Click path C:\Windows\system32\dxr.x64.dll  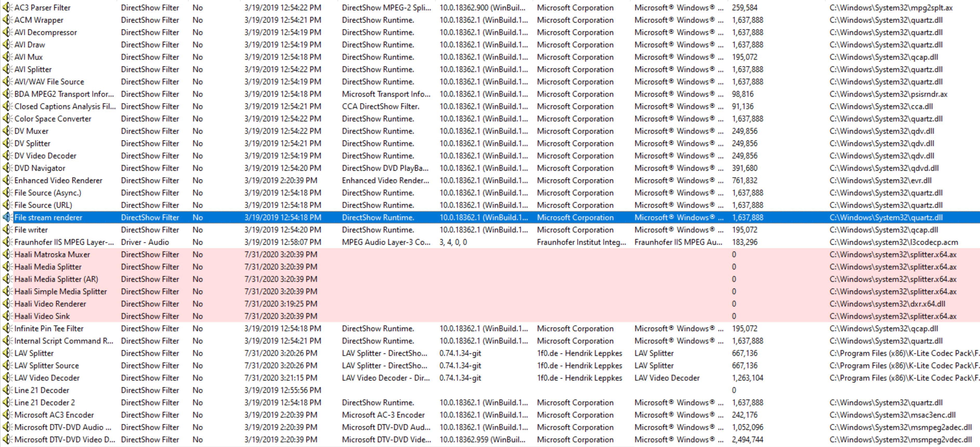pos(887,304)
